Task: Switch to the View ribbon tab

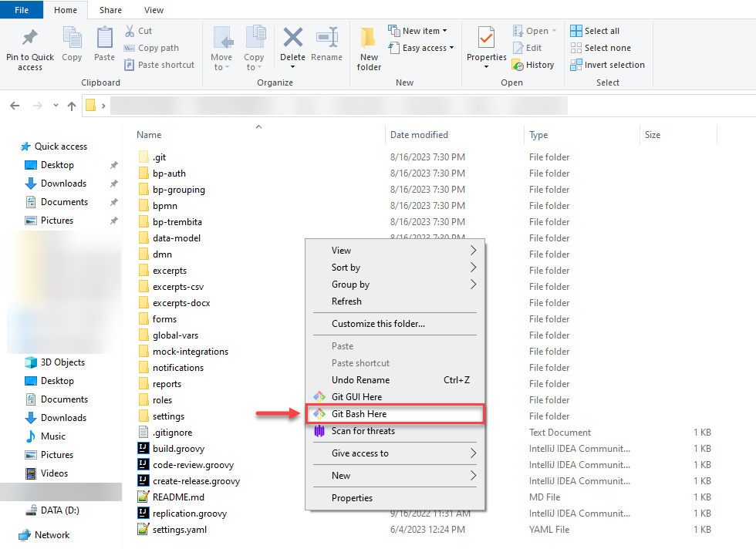Action: [154, 10]
